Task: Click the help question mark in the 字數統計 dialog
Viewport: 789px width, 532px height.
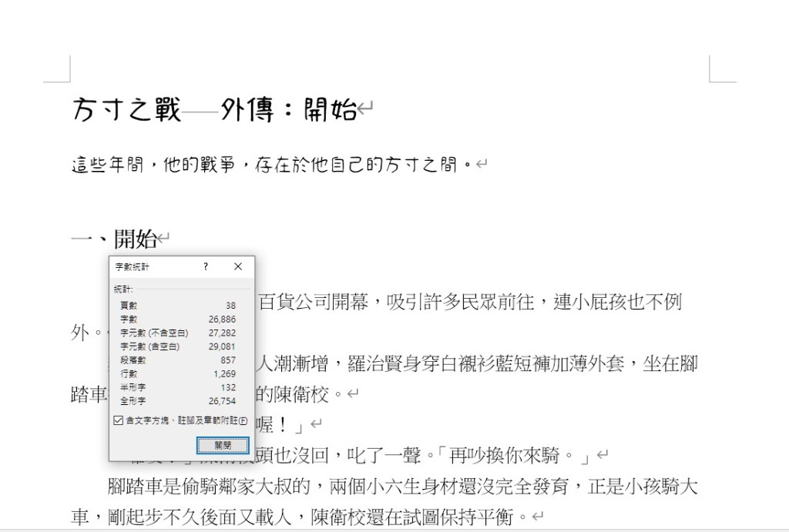Action: click(206, 266)
